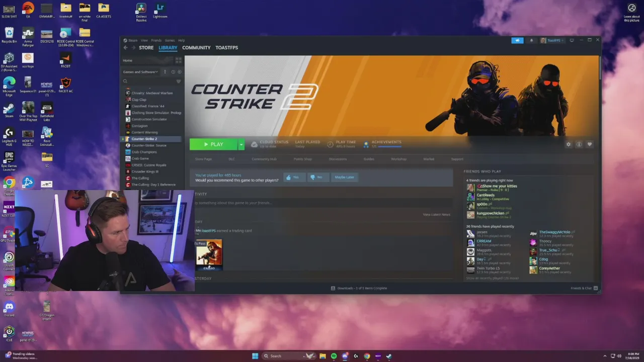Screen dimensions: 644x362
Task: Open the Points Shop link
Action: (x=302, y=159)
